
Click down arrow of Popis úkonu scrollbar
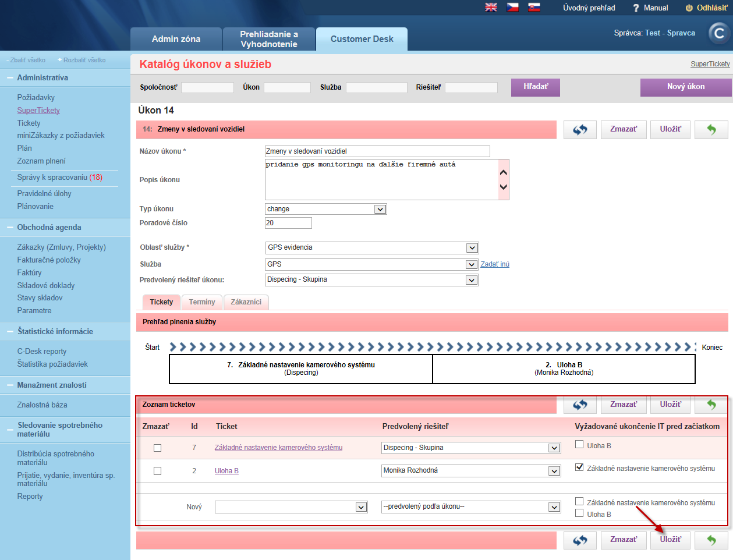pos(504,187)
